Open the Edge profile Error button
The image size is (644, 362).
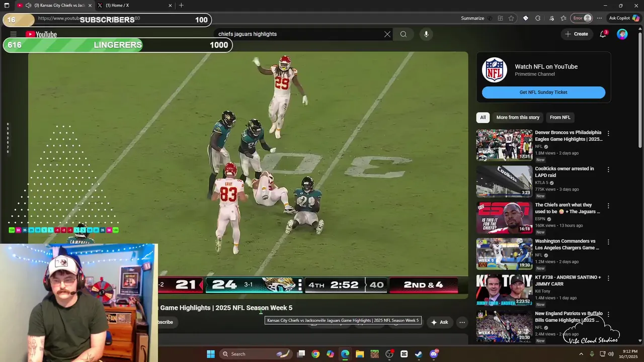click(582, 18)
